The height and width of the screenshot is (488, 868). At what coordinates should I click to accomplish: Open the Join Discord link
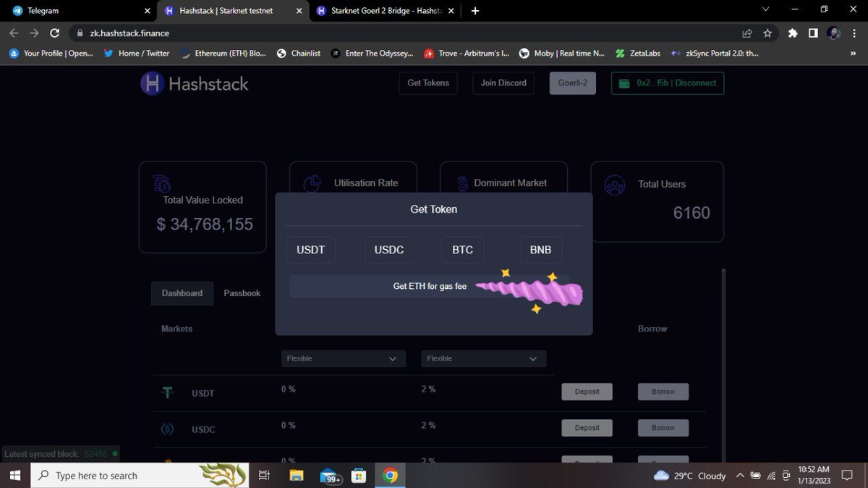[x=503, y=83]
